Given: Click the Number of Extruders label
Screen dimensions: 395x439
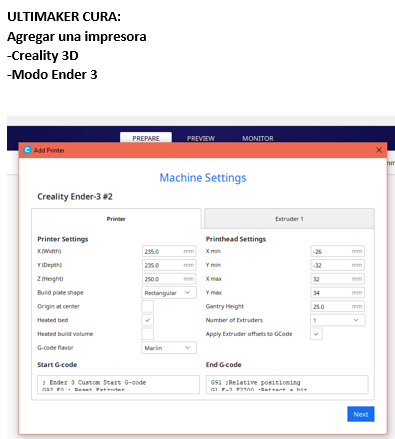Looking at the screenshot, I should tap(234, 320).
